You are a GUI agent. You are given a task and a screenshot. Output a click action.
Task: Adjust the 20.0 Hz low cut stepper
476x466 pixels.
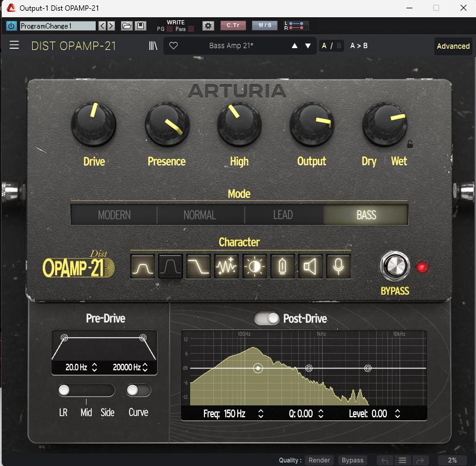click(x=94, y=367)
